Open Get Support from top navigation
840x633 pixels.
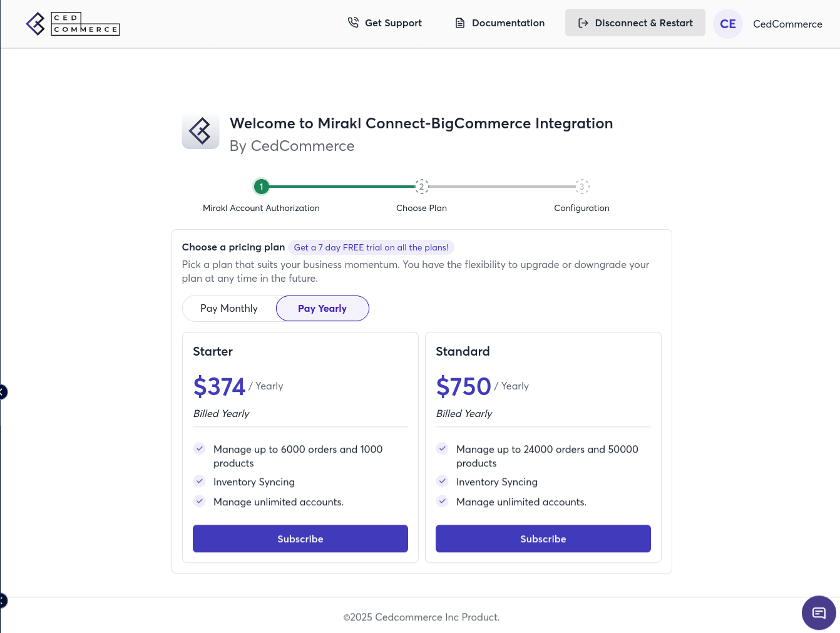pyautogui.click(x=393, y=23)
